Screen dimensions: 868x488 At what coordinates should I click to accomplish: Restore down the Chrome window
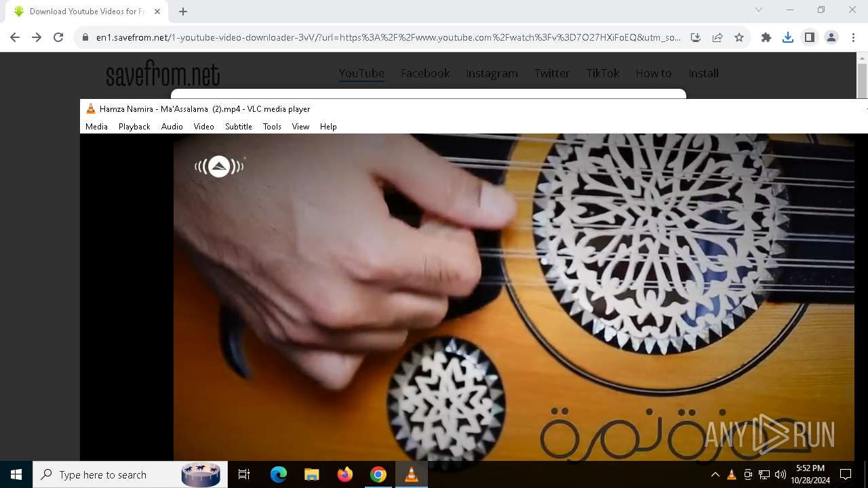pos(821,9)
